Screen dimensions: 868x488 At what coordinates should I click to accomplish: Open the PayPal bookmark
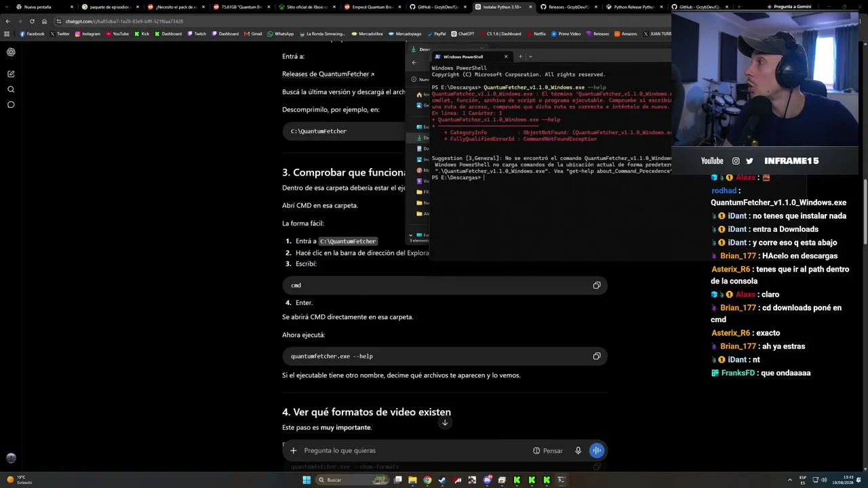(x=436, y=33)
